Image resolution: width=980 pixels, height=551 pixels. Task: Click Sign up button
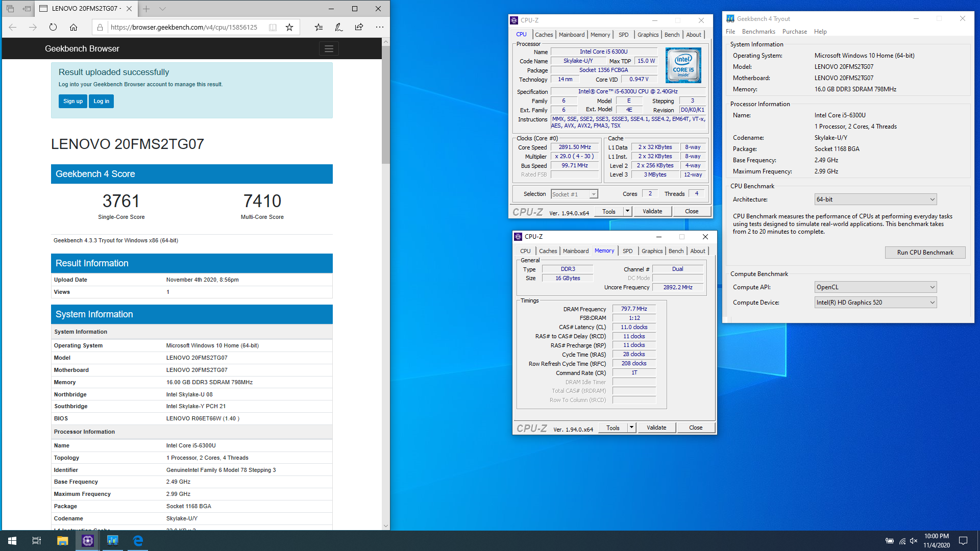pyautogui.click(x=73, y=101)
